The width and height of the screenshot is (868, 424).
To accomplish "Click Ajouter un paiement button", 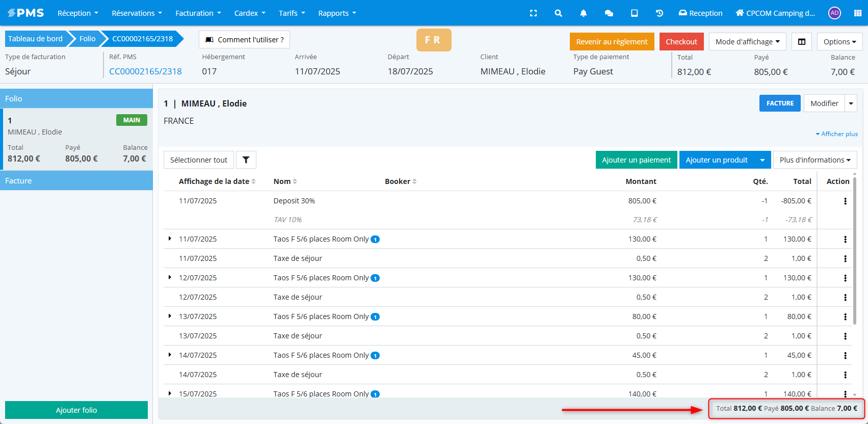I will coord(636,160).
